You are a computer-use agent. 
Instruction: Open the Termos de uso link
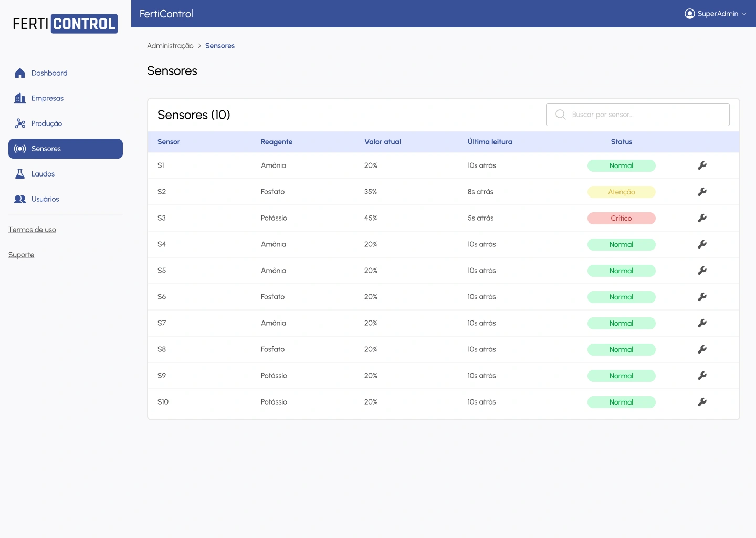pyautogui.click(x=32, y=230)
